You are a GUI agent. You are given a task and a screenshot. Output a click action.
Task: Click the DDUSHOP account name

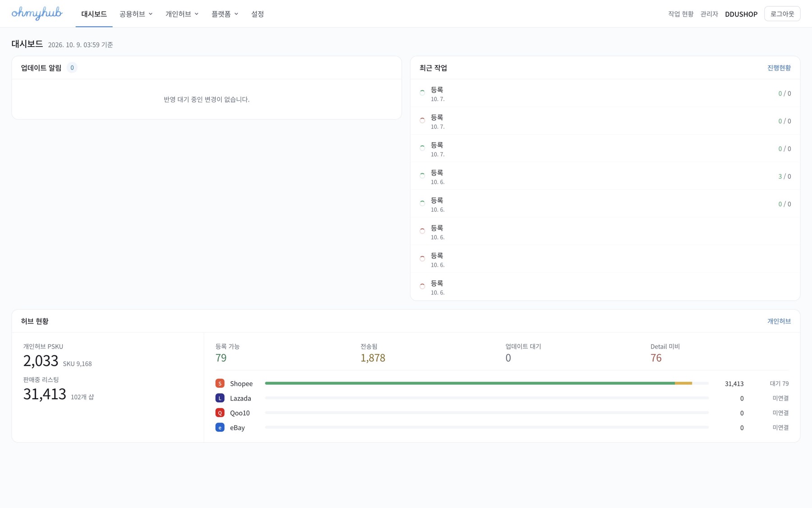(x=741, y=14)
